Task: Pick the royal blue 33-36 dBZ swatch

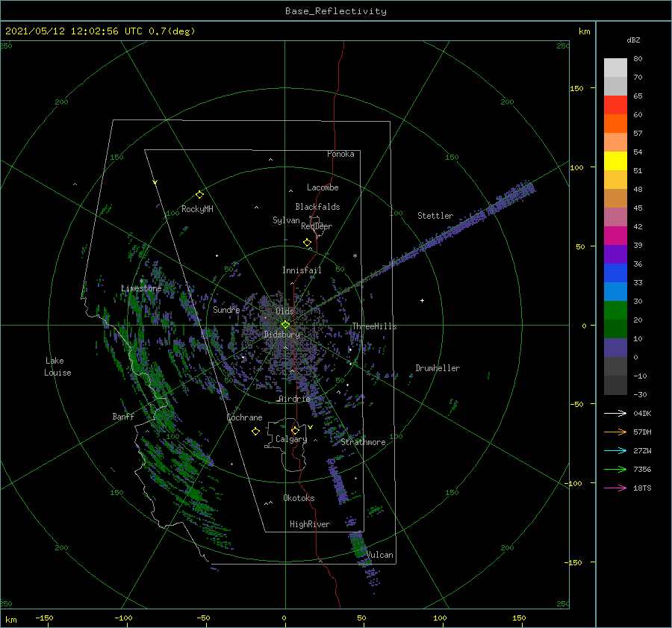Action: pyautogui.click(x=615, y=273)
